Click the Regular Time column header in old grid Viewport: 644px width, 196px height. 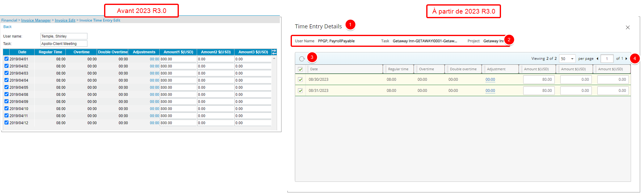click(x=50, y=52)
